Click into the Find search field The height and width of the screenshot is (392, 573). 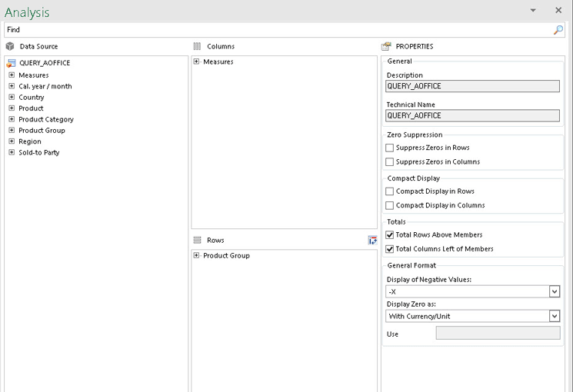pyautogui.click(x=278, y=30)
